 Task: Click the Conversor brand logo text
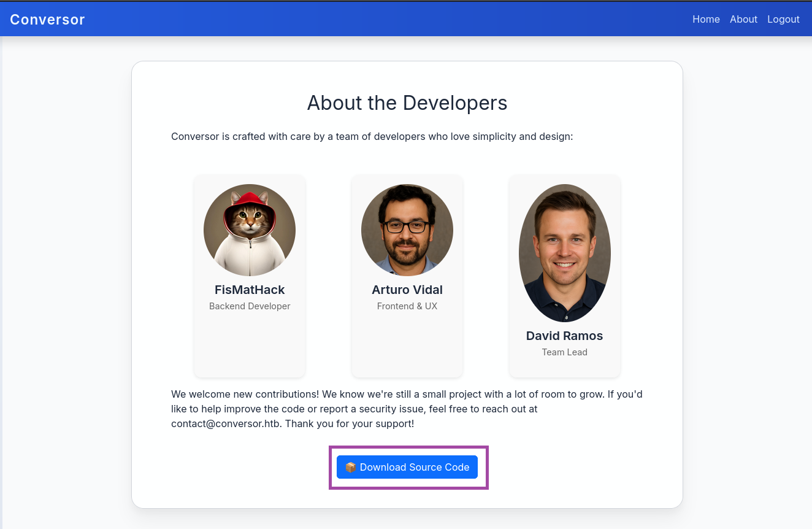[x=47, y=20]
